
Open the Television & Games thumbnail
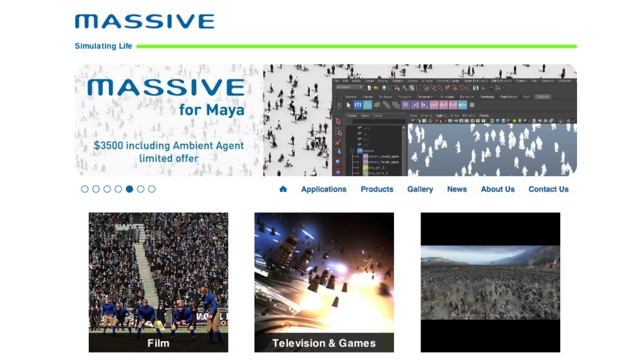click(x=324, y=282)
